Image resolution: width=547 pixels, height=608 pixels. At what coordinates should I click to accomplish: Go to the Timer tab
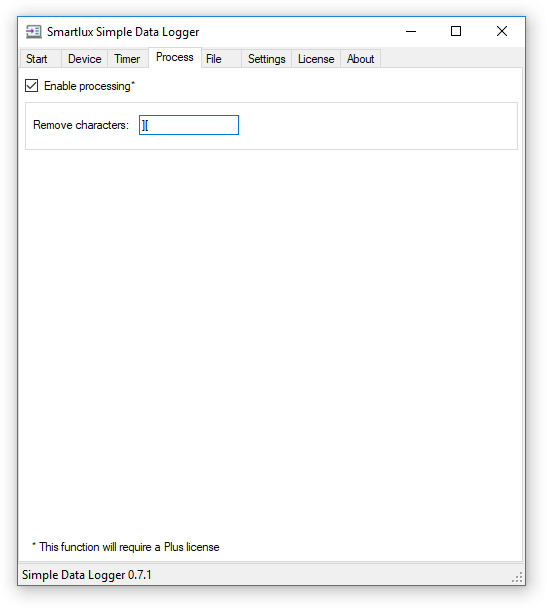click(128, 59)
